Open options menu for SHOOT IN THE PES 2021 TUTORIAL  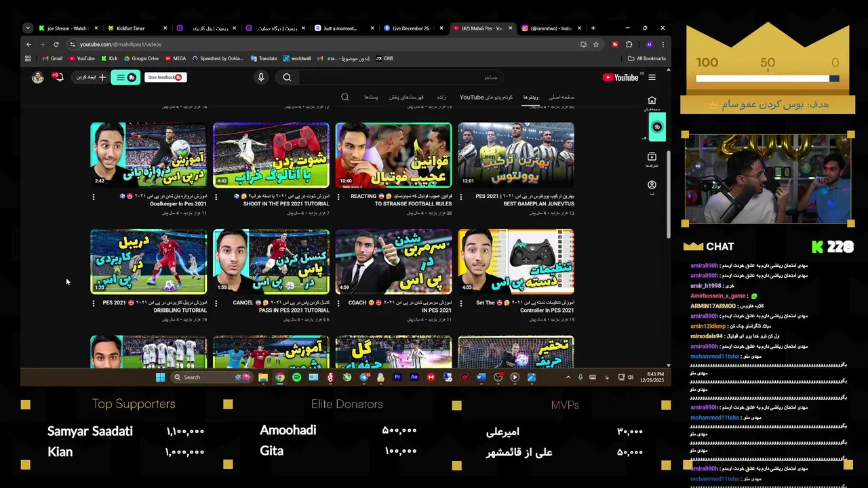[216, 197]
